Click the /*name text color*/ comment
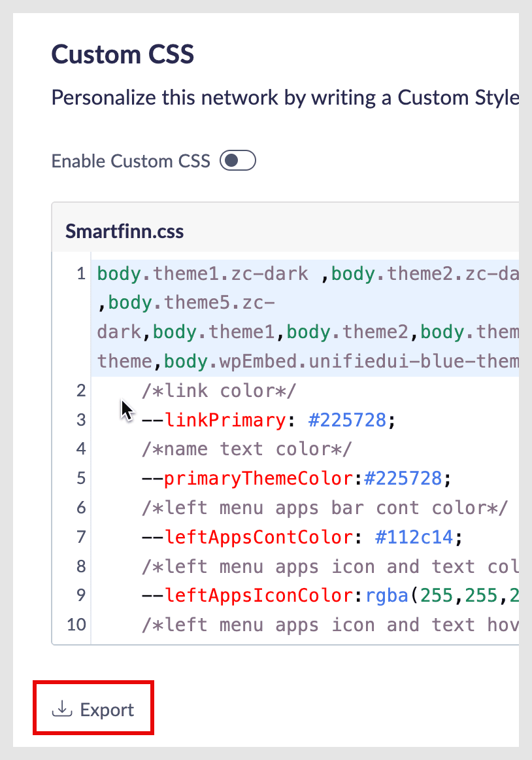This screenshot has height=760, width=532. tap(246, 449)
